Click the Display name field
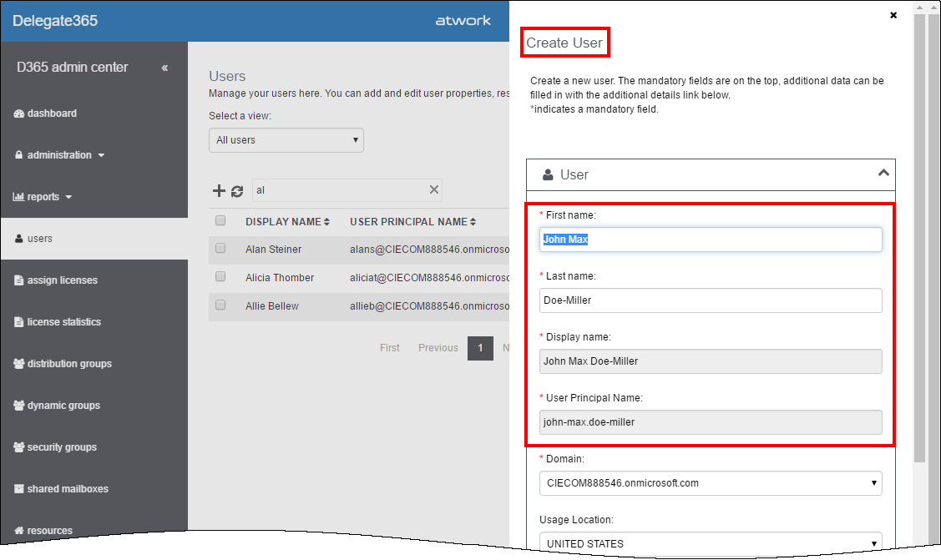 point(711,361)
